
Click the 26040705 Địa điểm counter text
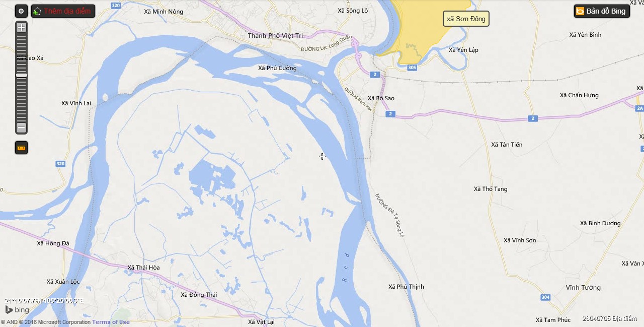tap(610, 318)
